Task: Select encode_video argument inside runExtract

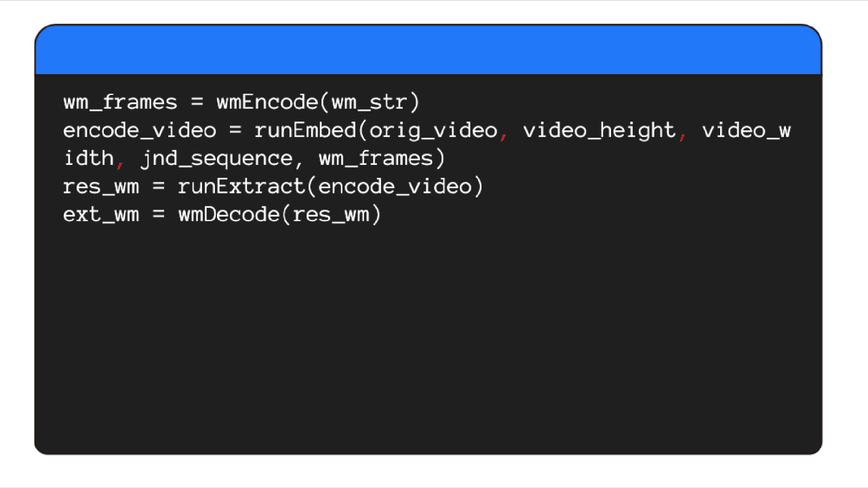Action: 394,187
